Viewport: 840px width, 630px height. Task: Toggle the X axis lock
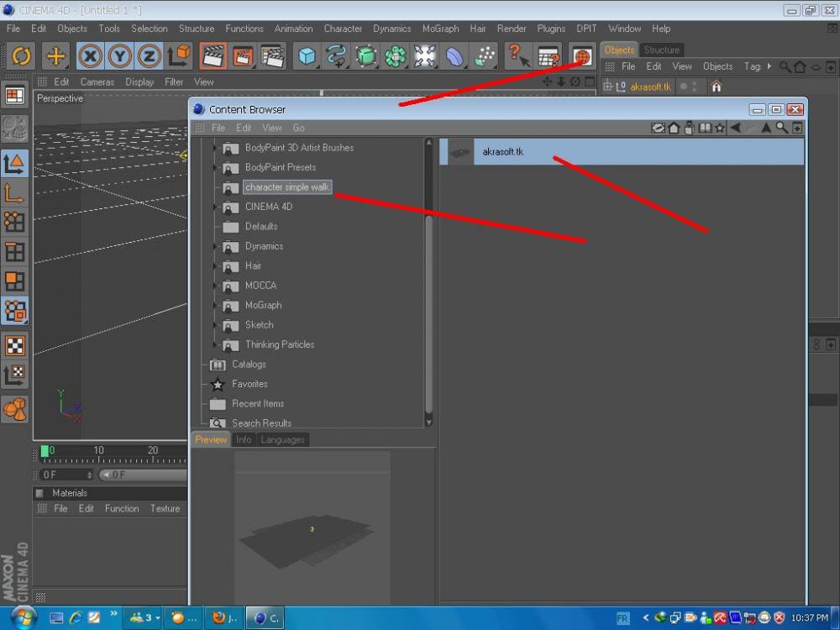(x=91, y=55)
